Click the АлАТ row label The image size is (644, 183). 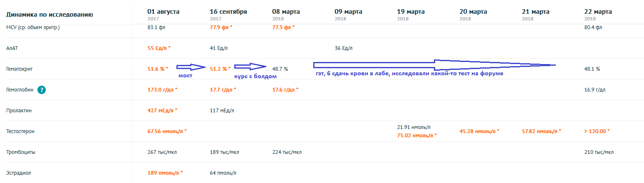(x=12, y=48)
